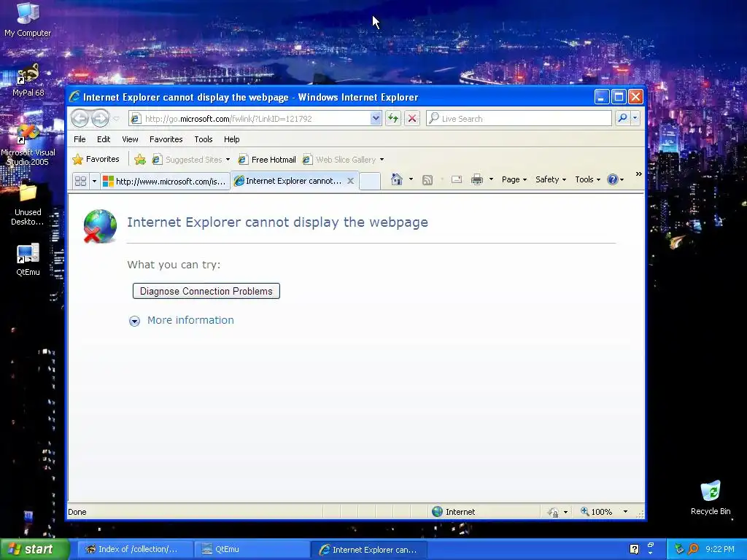Image resolution: width=747 pixels, height=560 pixels.
Task: Open Microsoft Visual Studio 2005 shortcut
Action: pyautogui.click(x=28, y=145)
